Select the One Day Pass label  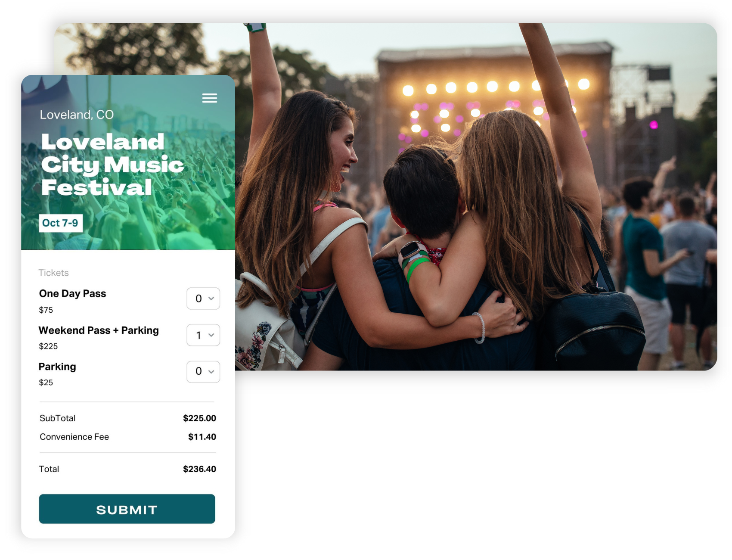coord(72,294)
